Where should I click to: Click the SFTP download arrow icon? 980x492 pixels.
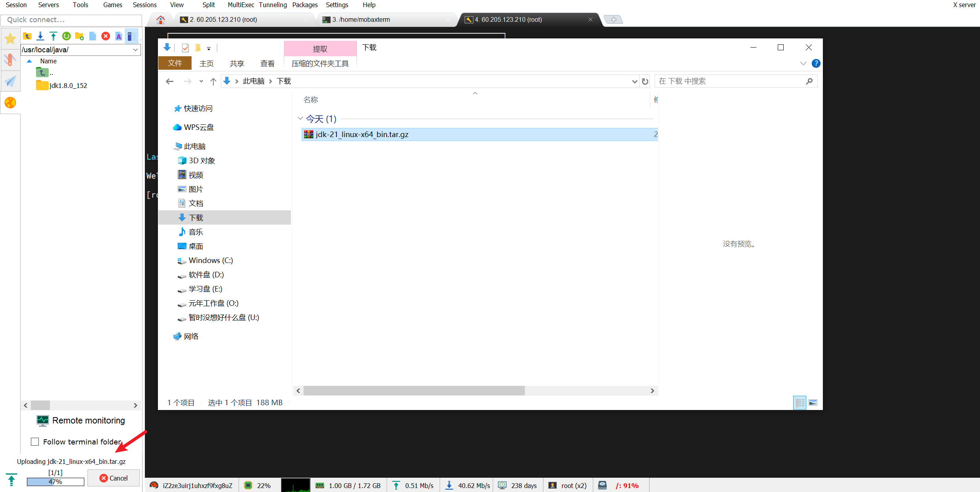coord(40,36)
